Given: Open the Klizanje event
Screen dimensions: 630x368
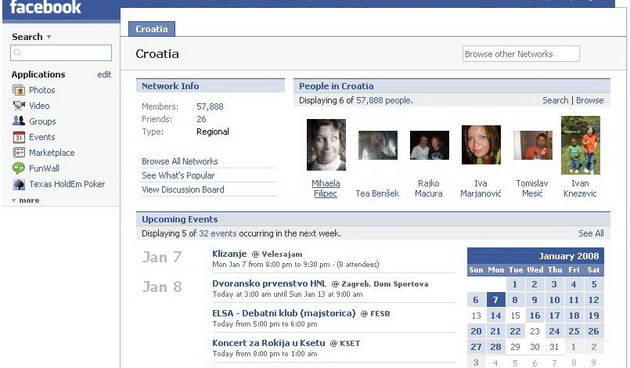Looking at the screenshot, I should tap(229, 254).
